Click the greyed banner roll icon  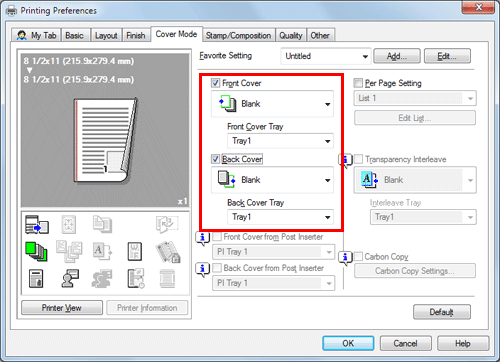pos(167,279)
